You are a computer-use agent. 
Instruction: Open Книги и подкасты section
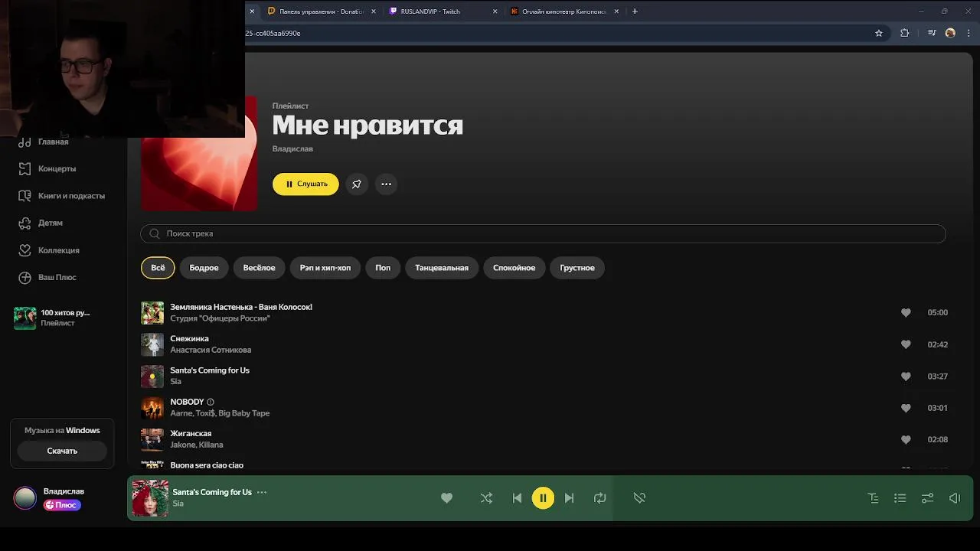click(61, 196)
